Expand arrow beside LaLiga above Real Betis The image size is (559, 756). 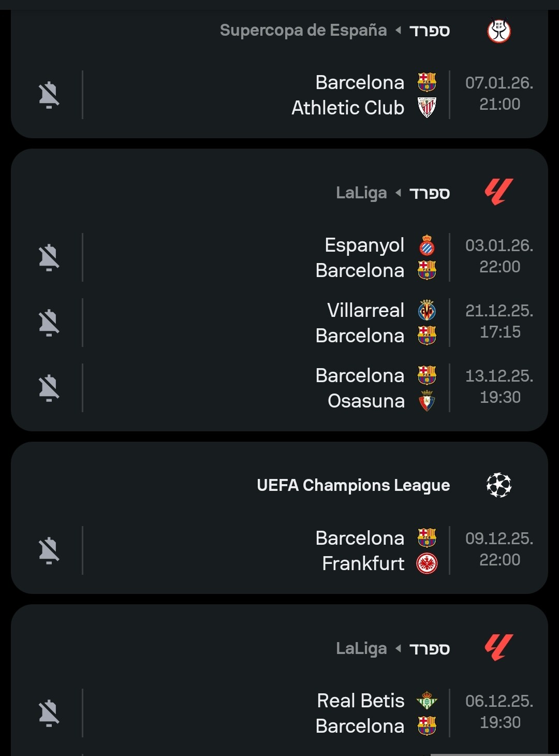pos(399,648)
